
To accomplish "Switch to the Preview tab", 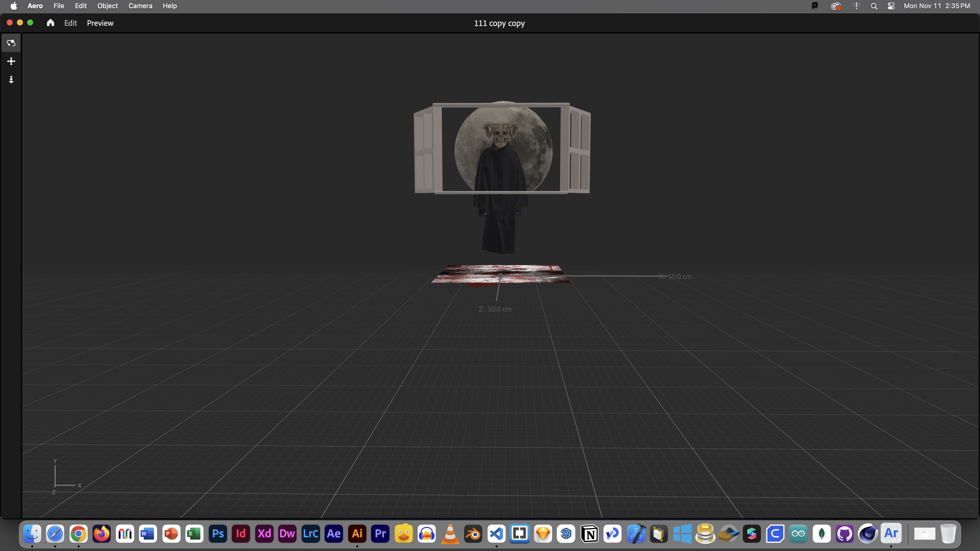I will (100, 23).
